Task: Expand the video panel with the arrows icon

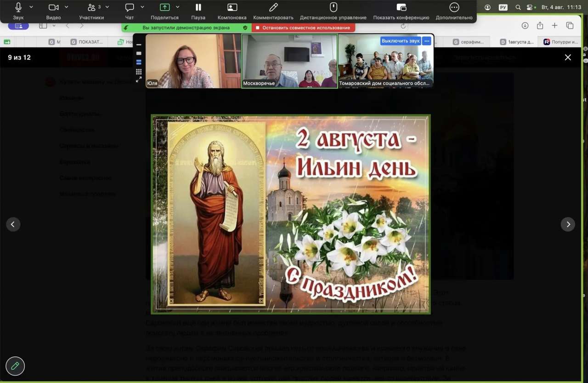Action: (139, 80)
